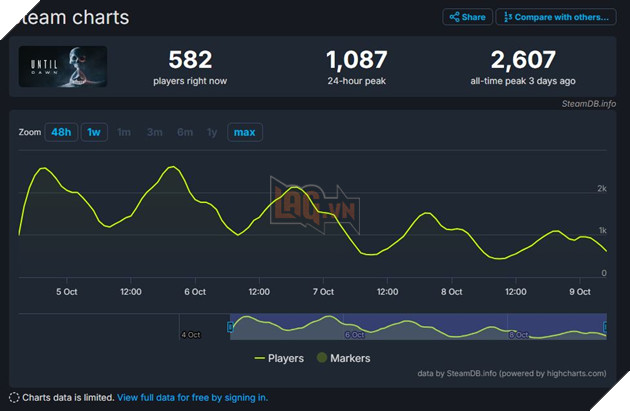Select the 1w zoom range

[x=94, y=132]
